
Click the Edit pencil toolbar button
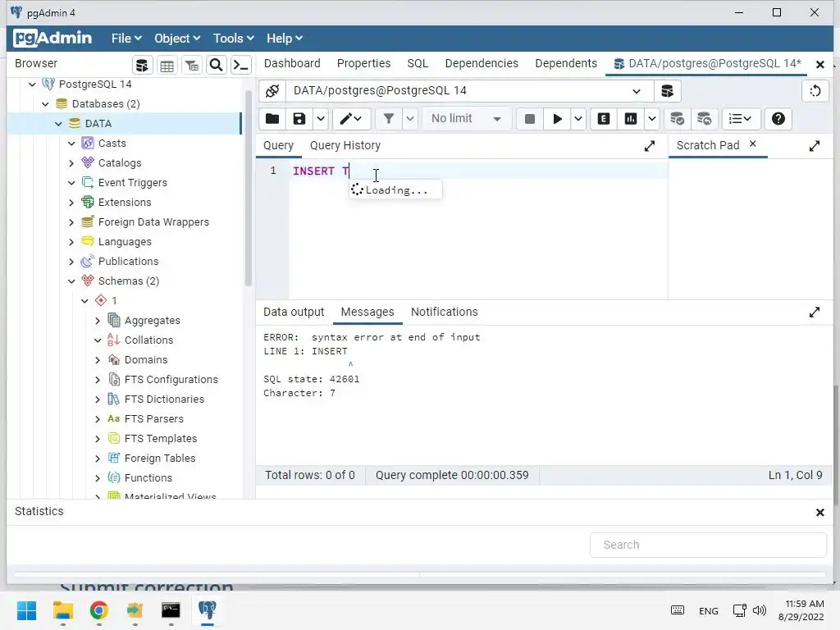click(x=351, y=118)
